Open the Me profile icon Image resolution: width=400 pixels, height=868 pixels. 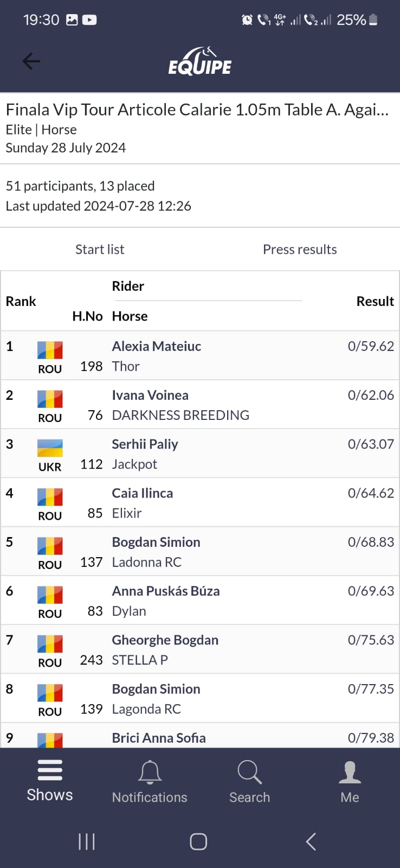tap(350, 771)
